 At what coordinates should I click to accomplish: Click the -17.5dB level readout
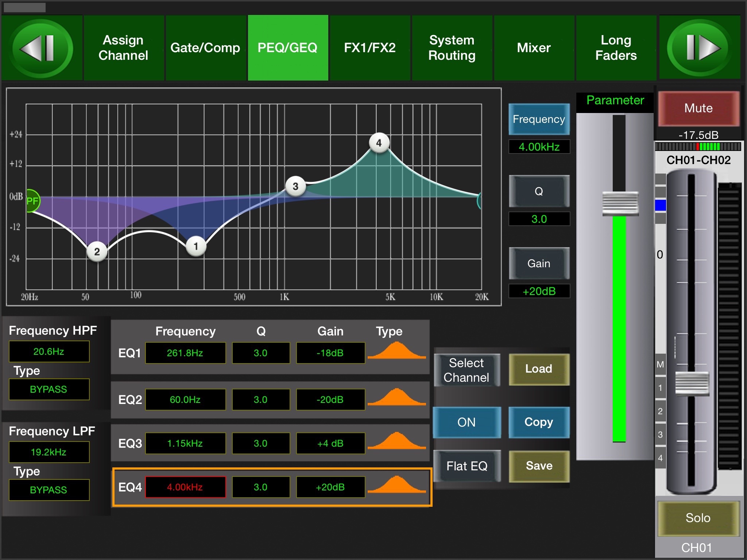[x=698, y=135]
